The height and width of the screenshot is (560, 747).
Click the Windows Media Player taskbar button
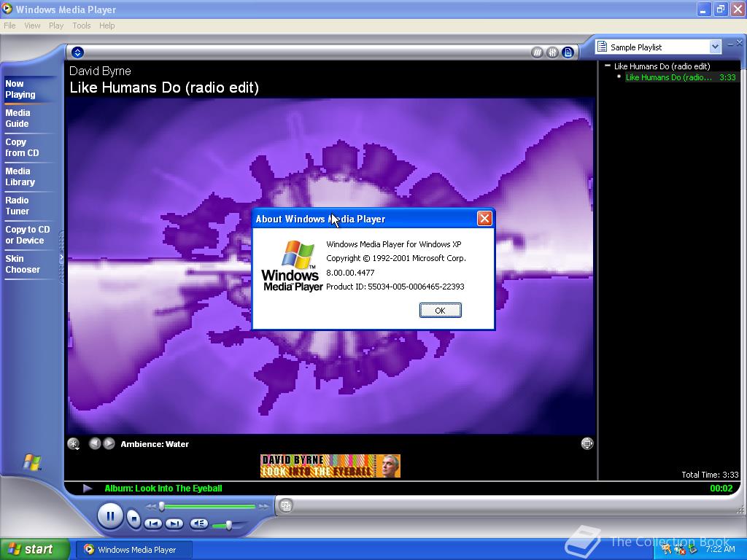[x=134, y=550]
